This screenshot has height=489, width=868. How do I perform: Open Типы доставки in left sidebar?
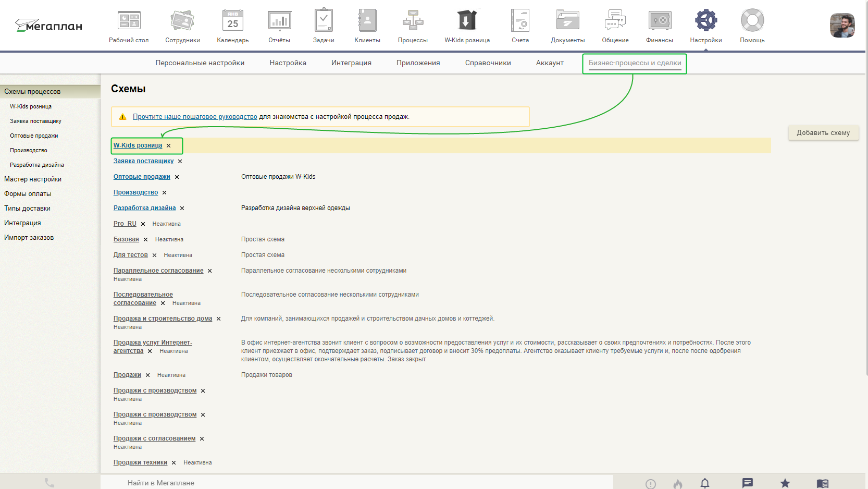pyautogui.click(x=27, y=209)
